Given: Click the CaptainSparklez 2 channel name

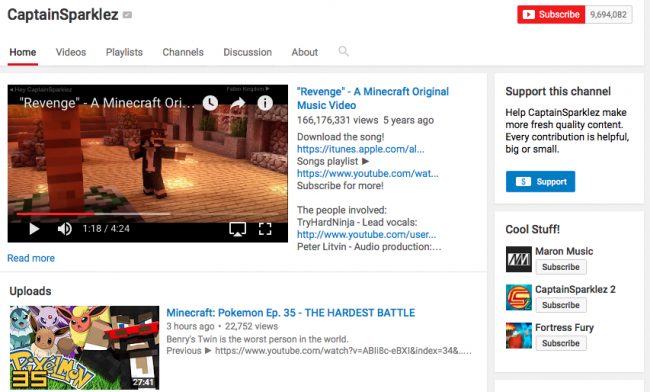Looking at the screenshot, I should [575, 289].
